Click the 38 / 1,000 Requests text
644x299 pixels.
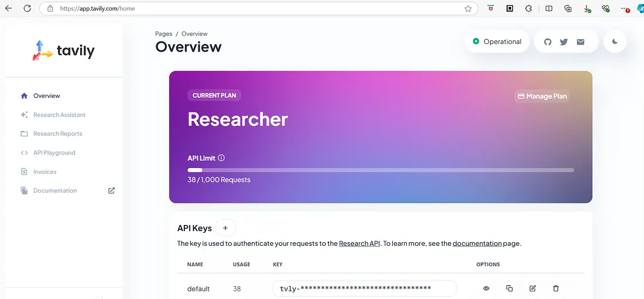click(x=219, y=180)
